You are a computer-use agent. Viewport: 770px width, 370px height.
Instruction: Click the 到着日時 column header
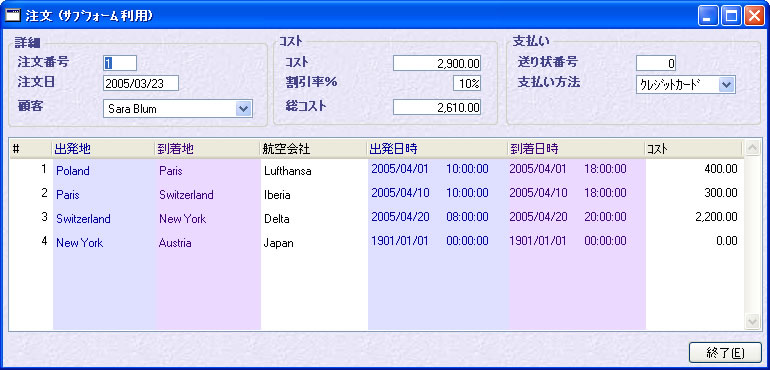576,149
